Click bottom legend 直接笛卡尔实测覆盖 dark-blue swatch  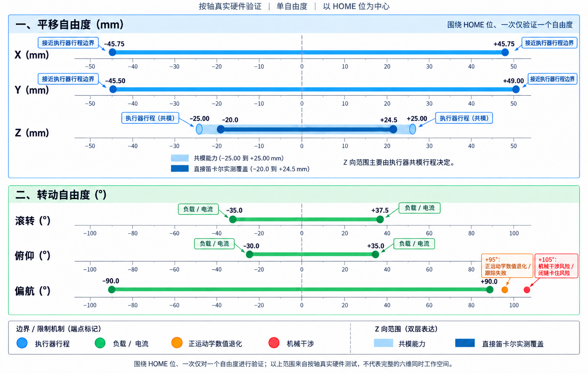point(465,343)
